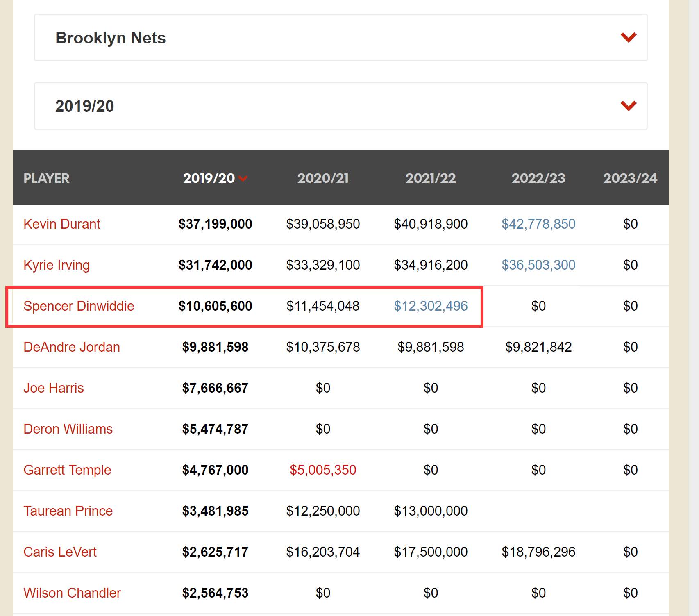Open Joe Harris player link
Screen dimensions: 699x616
(54, 388)
